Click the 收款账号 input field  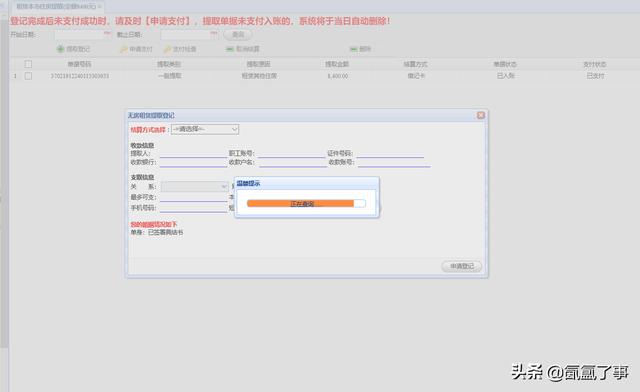coord(394,163)
